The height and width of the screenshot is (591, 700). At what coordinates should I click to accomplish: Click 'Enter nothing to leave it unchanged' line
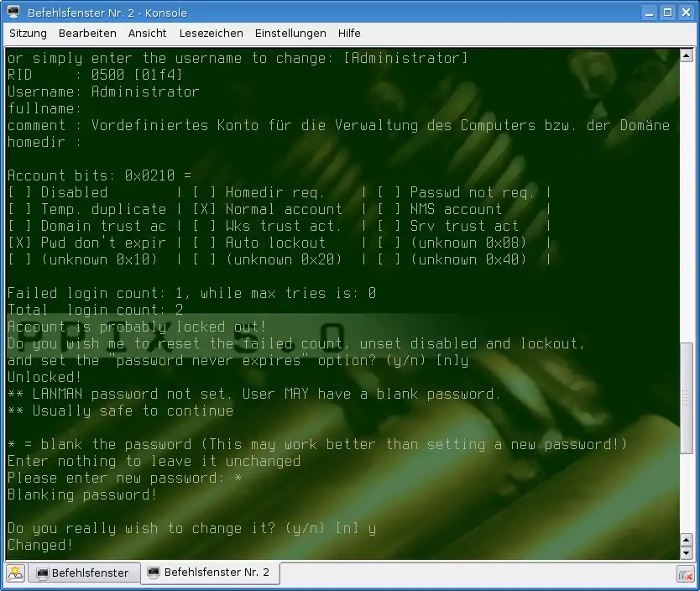154,461
